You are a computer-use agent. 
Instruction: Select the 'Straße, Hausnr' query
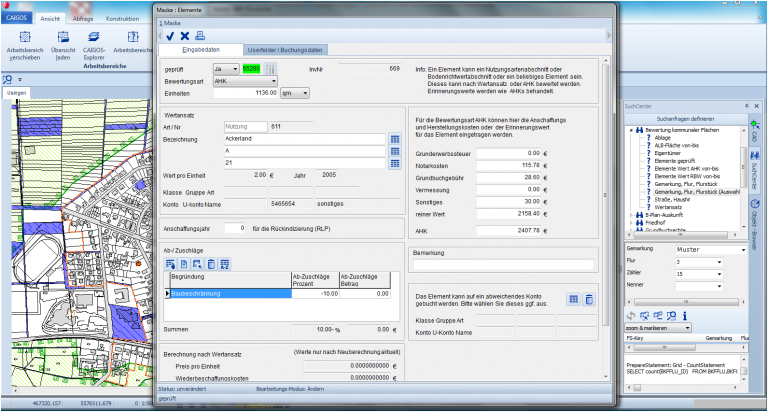point(672,199)
